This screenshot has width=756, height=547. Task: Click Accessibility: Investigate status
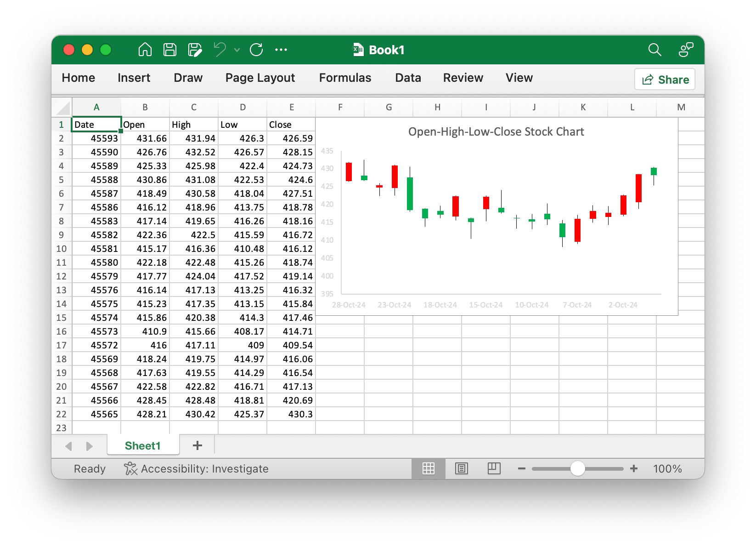204,469
